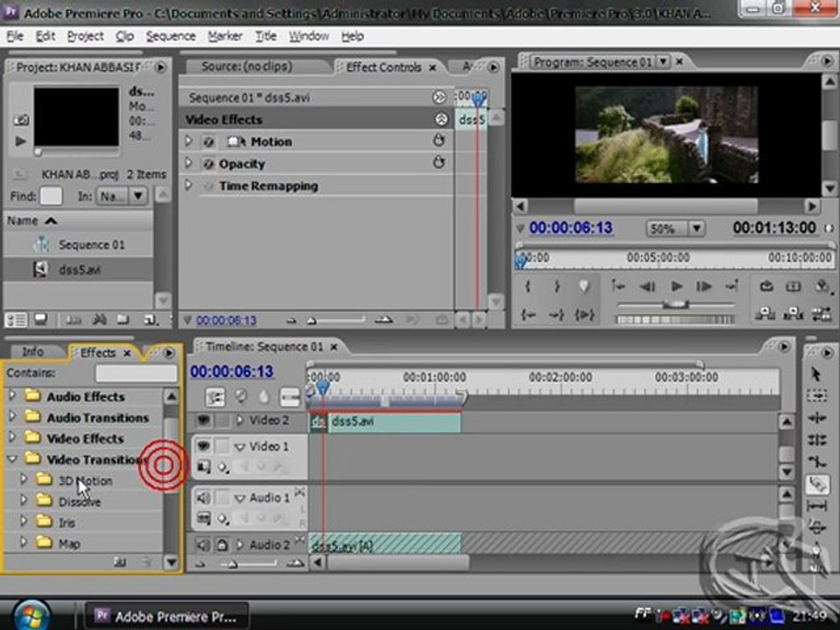Click the Safe Margins button
Screen dimensions: 840x630
pos(794,287)
